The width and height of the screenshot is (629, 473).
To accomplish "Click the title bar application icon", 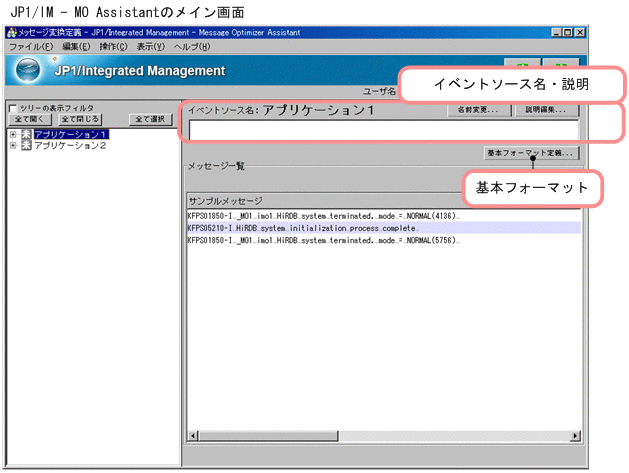I will pos(12,32).
